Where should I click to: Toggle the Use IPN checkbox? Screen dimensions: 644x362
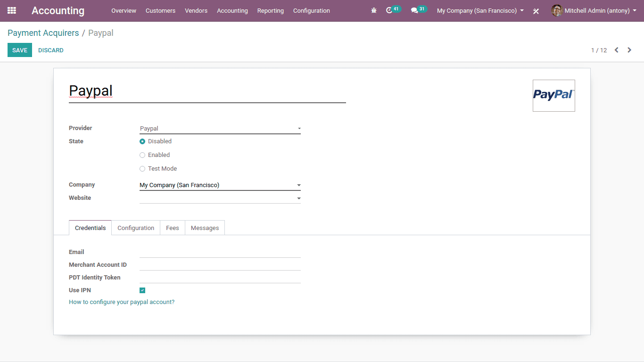click(x=142, y=290)
